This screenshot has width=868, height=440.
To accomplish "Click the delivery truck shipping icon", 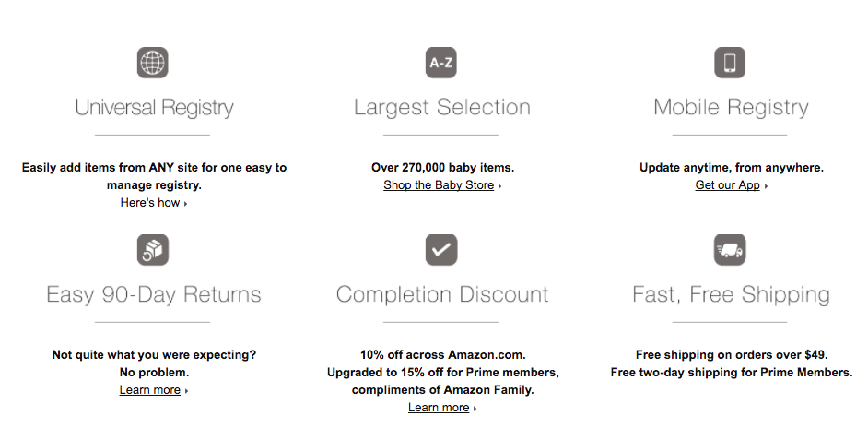I will [730, 250].
